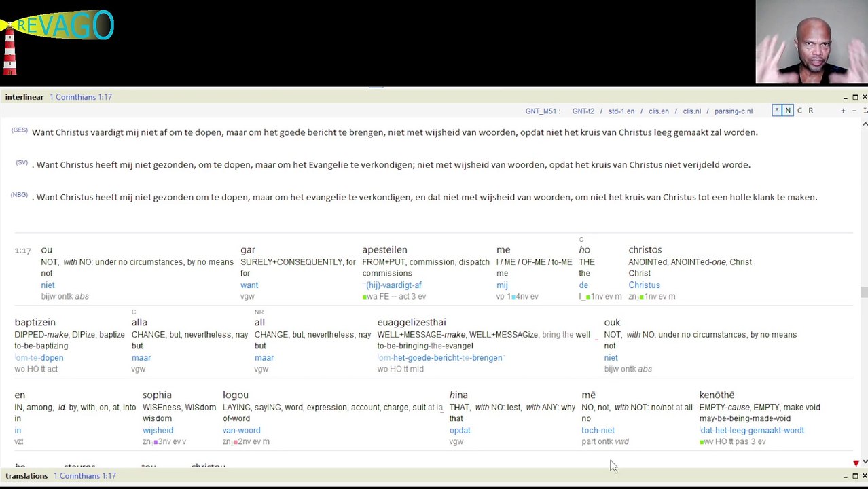This screenshot has height=489, width=868.
Task: Select the GNT-t2 layer
Action: click(583, 111)
